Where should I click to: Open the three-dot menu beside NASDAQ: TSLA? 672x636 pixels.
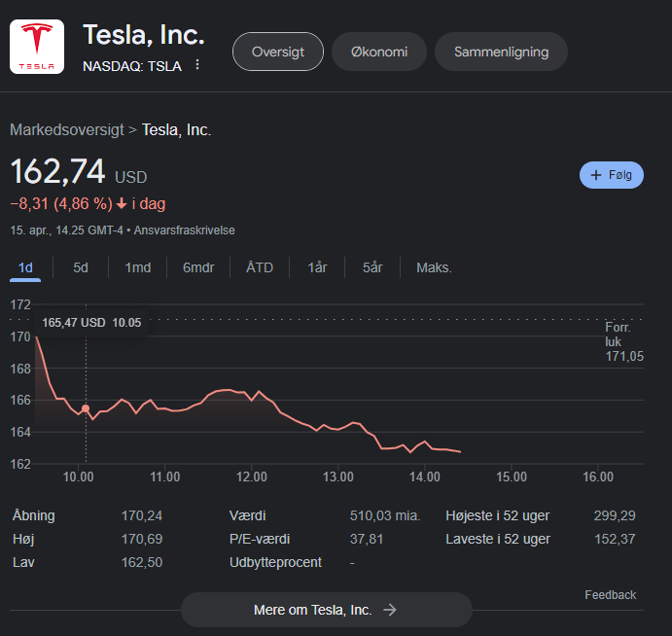click(x=197, y=65)
